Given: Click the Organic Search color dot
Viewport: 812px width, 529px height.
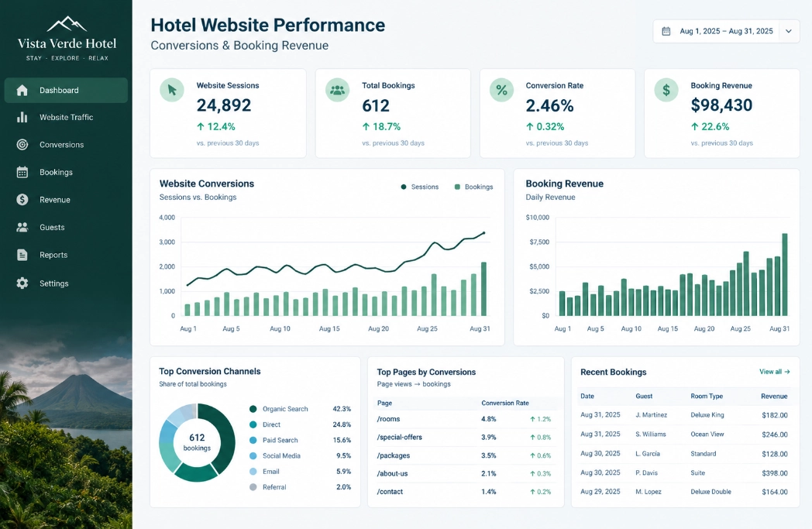Looking at the screenshot, I should [x=253, y=409].
